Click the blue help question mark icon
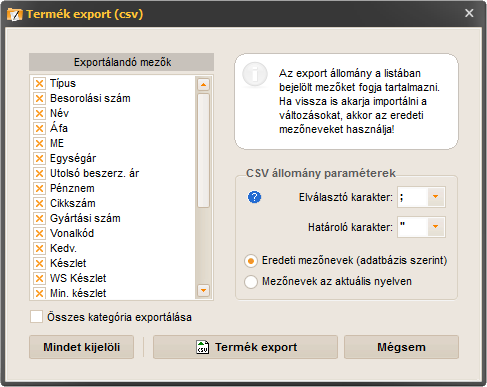487x387 pixels. pos(254,197)
